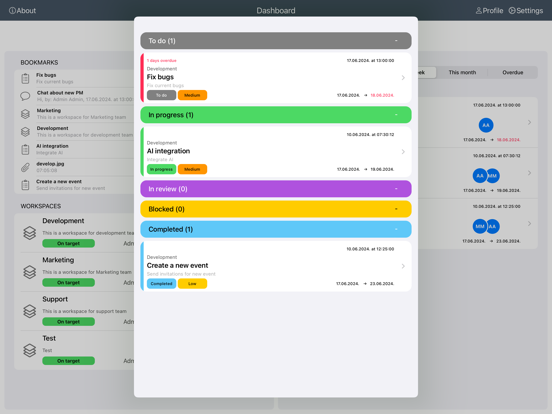Open the Test workspace title
552x414 pixels.
[x=49, y=338]
